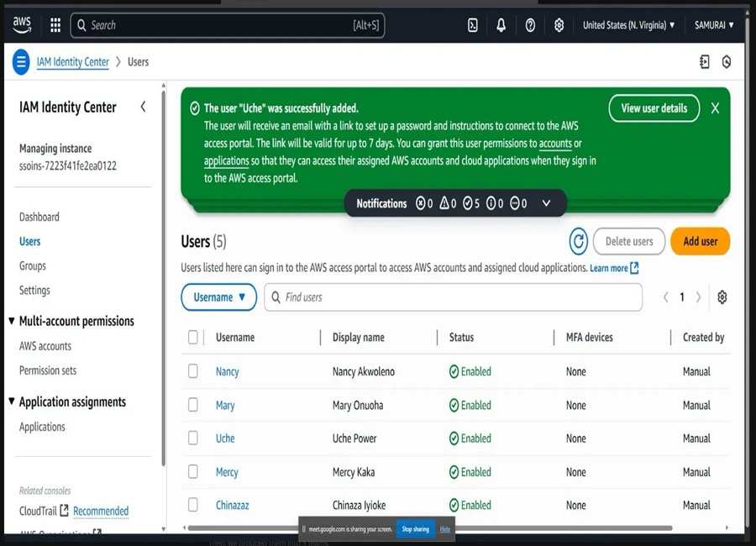Check the box for user Mary

[x=193, y=405]
